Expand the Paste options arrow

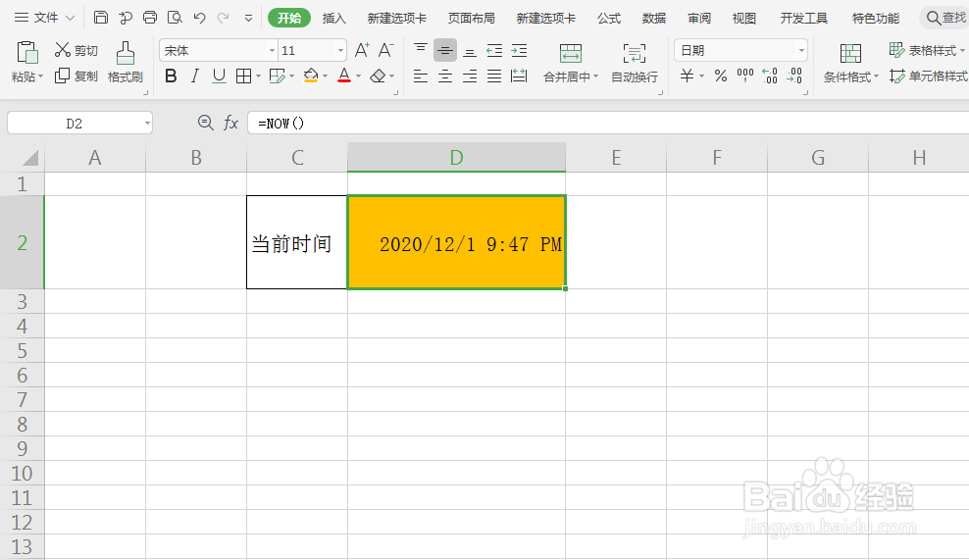click(41, 76)
